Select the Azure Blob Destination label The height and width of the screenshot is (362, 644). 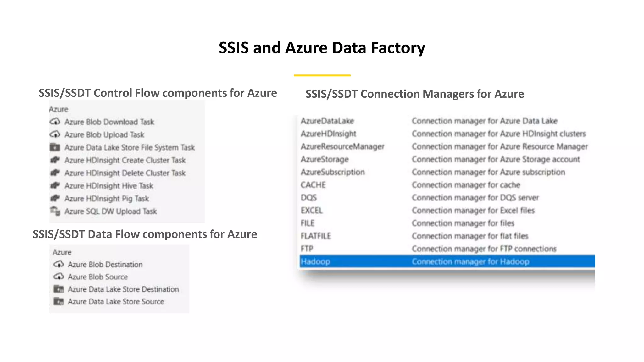point(105,265)
